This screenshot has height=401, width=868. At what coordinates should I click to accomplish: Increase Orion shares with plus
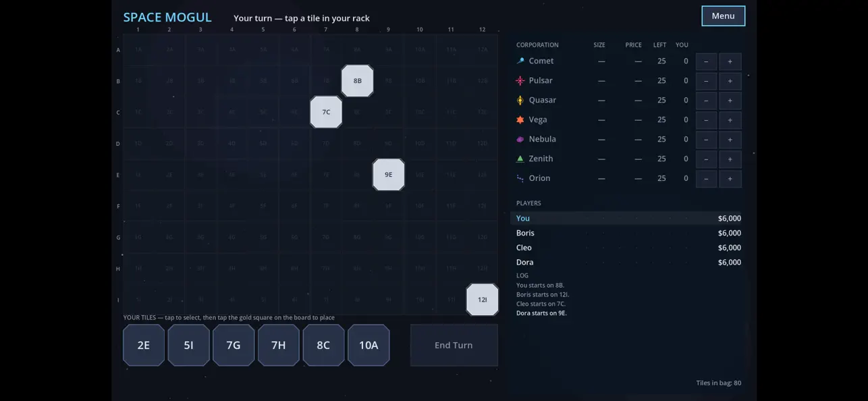[730, 179]
